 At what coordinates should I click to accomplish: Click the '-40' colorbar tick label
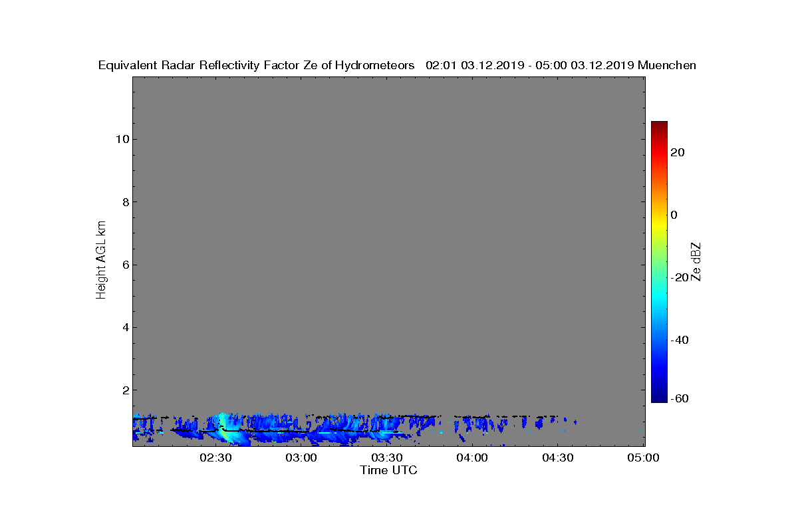678,340
